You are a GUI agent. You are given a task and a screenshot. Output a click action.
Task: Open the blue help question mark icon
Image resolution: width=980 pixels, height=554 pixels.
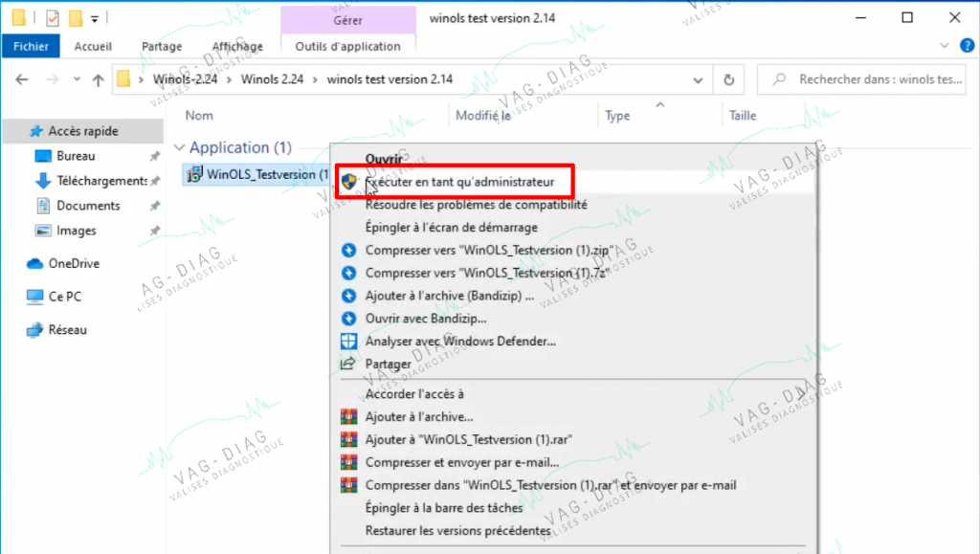coord(967,46)
